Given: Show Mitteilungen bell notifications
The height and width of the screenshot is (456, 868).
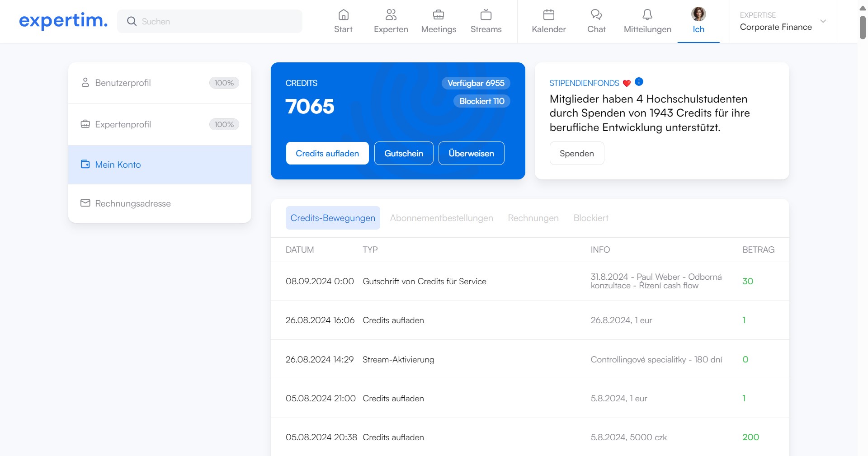Looking at the screenshot, I should tap(647, 15).
